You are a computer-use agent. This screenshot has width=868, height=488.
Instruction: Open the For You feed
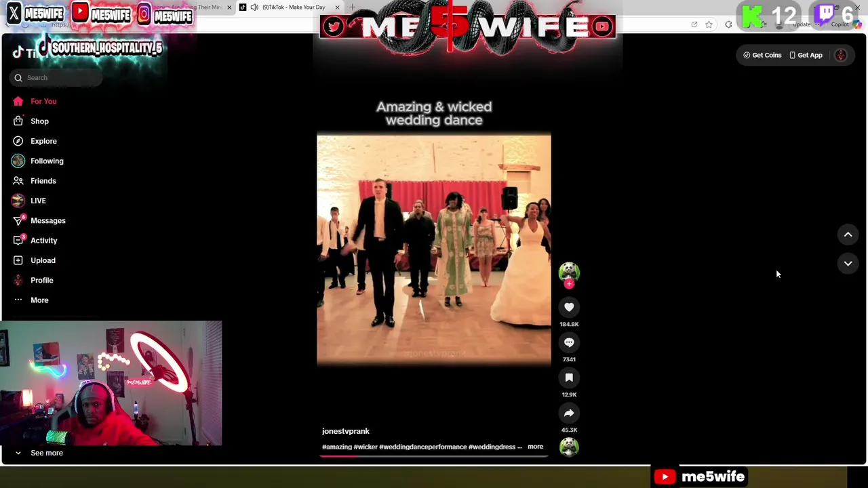[43, 101]
